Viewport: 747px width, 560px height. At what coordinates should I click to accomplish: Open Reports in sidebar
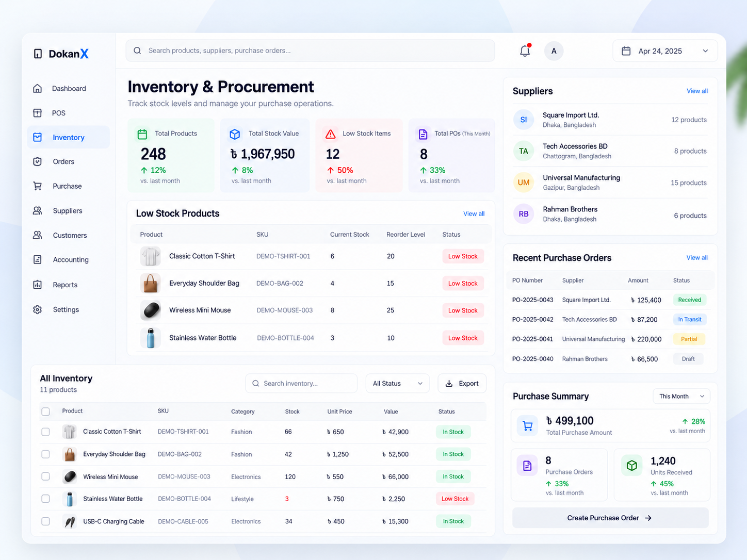(x=68, y=285)
